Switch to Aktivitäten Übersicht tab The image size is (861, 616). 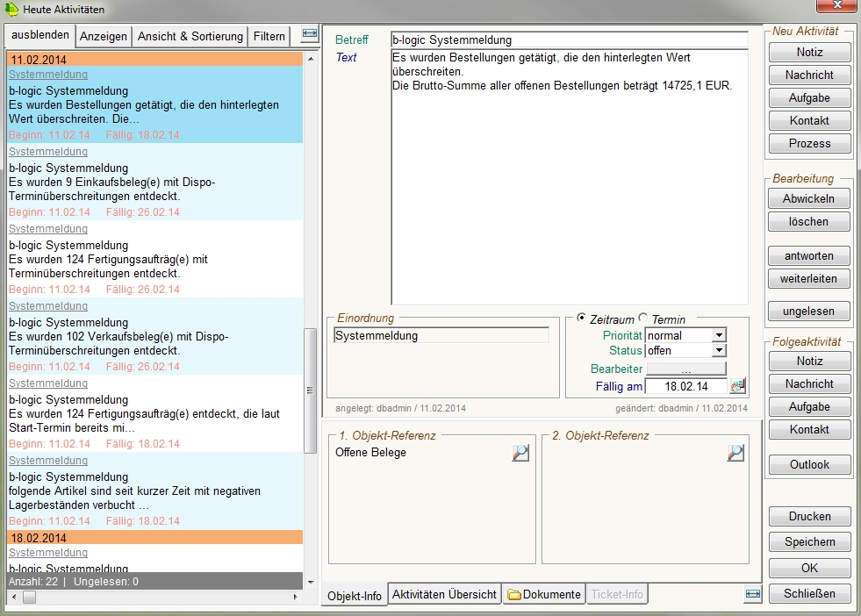coord(444,594)
